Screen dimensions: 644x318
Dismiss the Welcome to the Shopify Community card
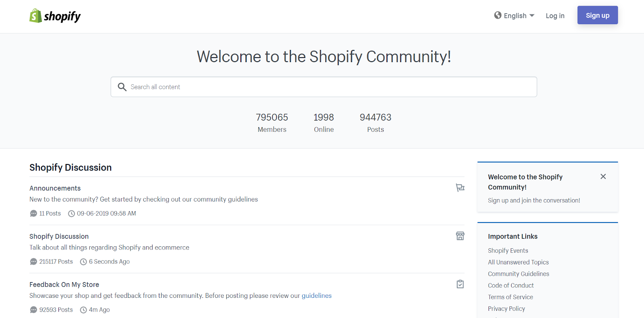[x=603, y=177]
